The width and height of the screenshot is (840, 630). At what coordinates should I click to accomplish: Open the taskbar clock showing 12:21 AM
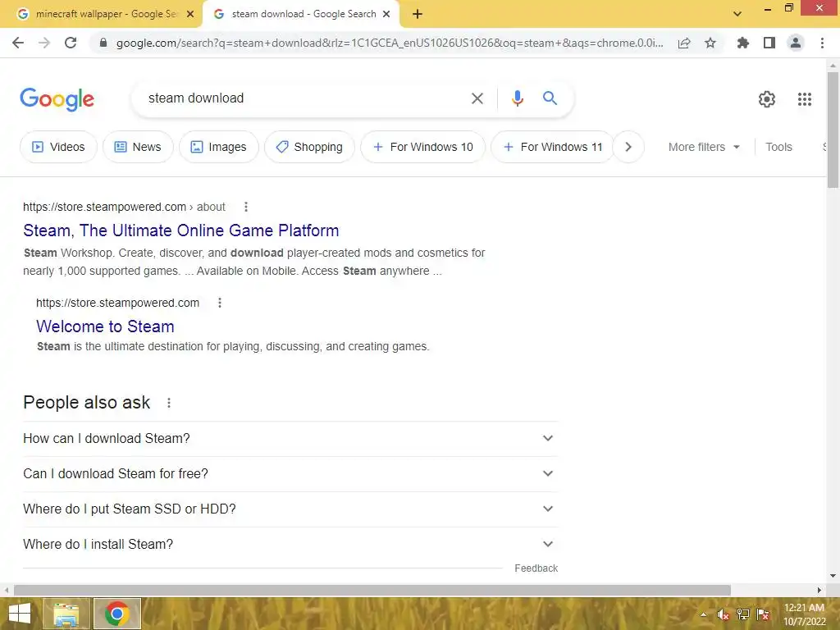[804, 614]
